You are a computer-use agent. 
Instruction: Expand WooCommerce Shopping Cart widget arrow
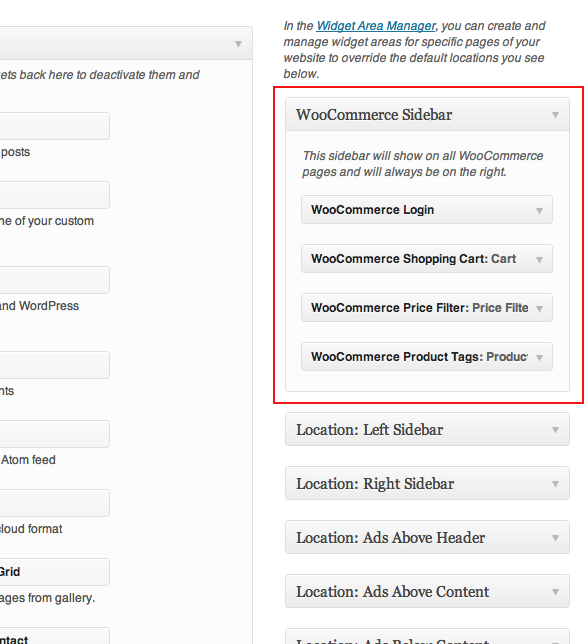[539, 260]
